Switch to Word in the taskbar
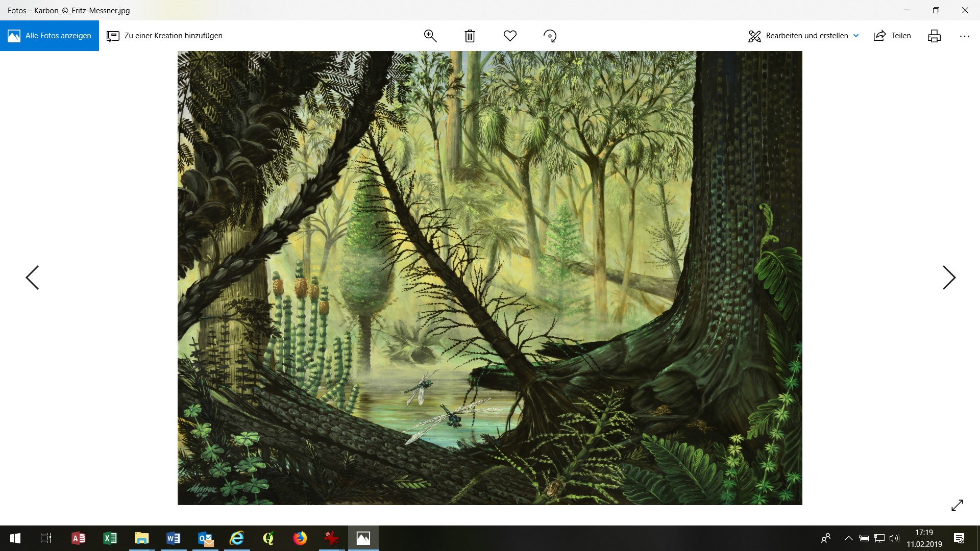 tap(173, 538)
